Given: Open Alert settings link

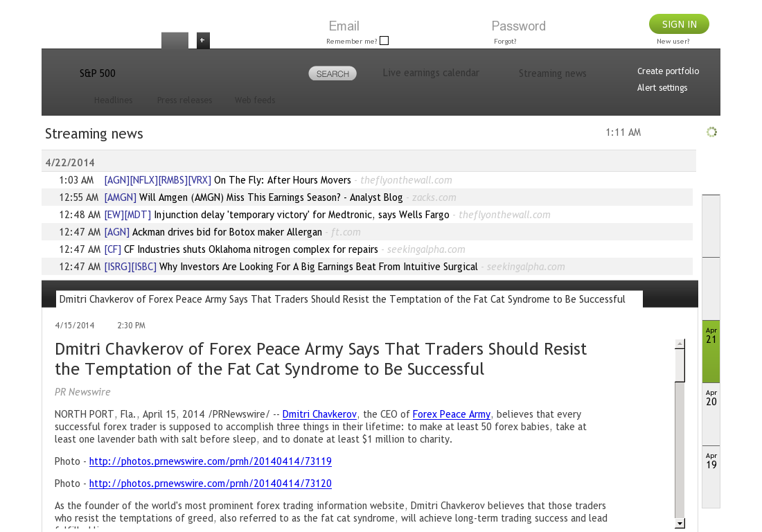Looking at the screenshot, I should point(662,87).
